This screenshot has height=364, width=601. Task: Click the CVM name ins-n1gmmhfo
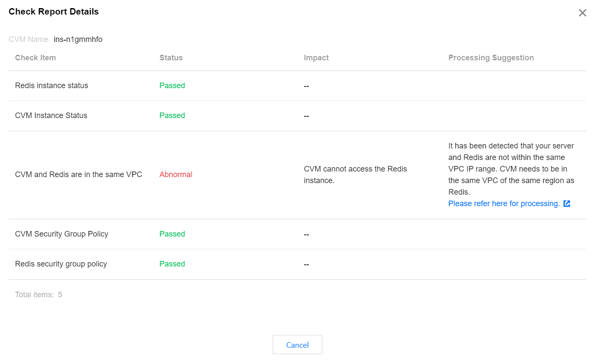click(x=78, y=39)
